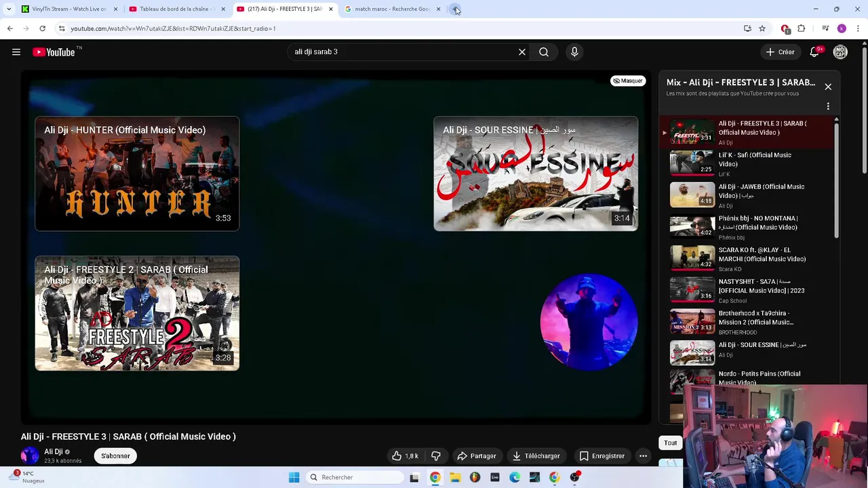Open the Windows Start menu
Image resolution: width=868 pixels, height=488 pixels.
point(294,477)
